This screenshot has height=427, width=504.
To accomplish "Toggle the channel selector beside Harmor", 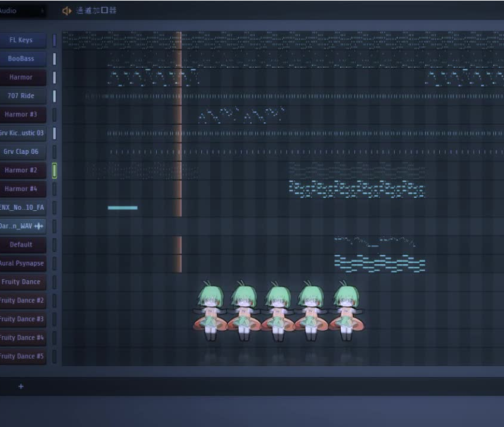I will click(55, 77).
